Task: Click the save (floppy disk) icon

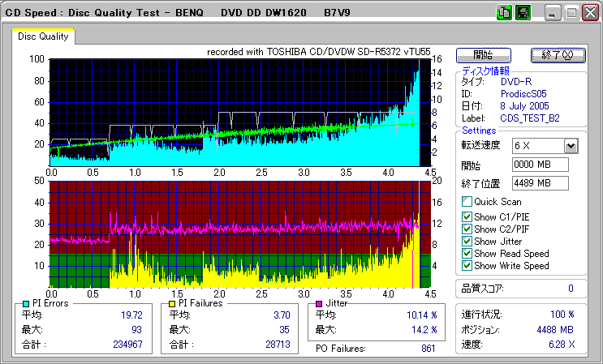Action: (523, 14)
